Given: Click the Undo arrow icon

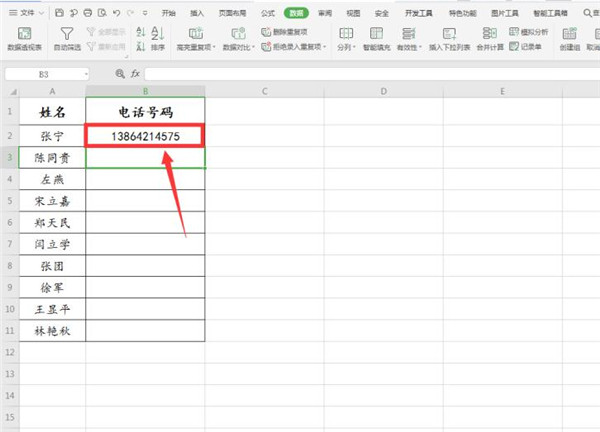Looking at the screenshot, I should [x=116, y=13].
